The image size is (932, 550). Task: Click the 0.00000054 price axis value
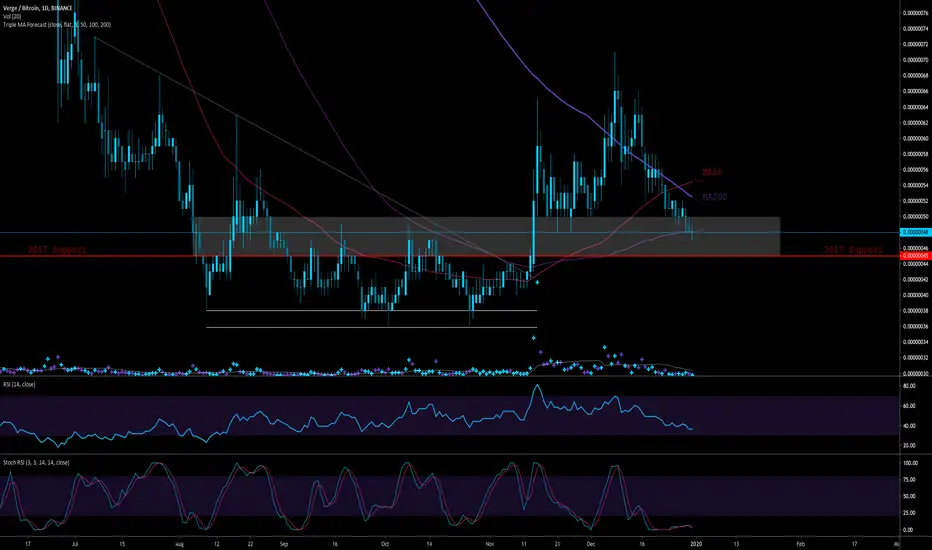point(915,186)
